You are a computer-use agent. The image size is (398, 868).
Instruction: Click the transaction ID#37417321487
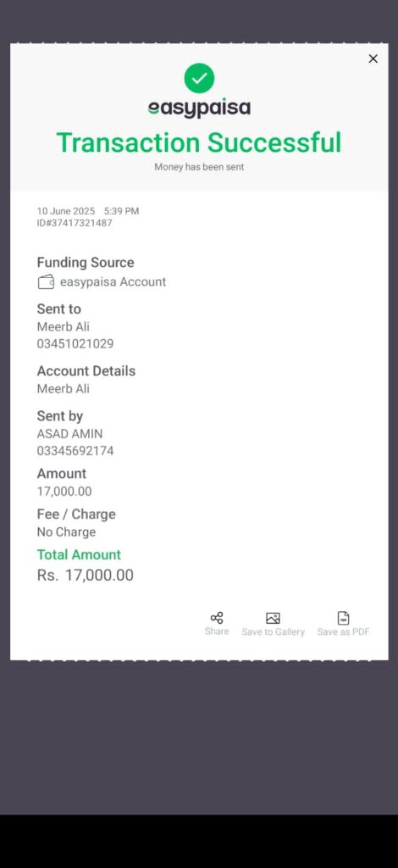click(75, 223)
